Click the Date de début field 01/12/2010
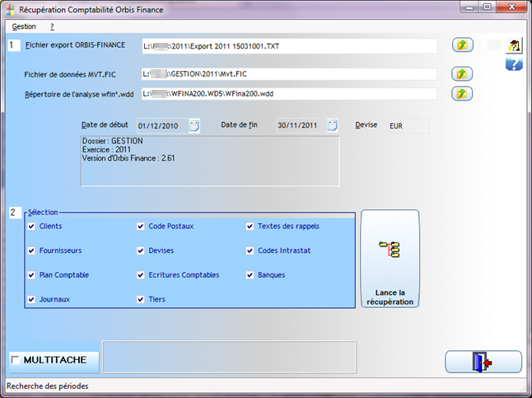 pyautogui.click(x=162, y=125)
